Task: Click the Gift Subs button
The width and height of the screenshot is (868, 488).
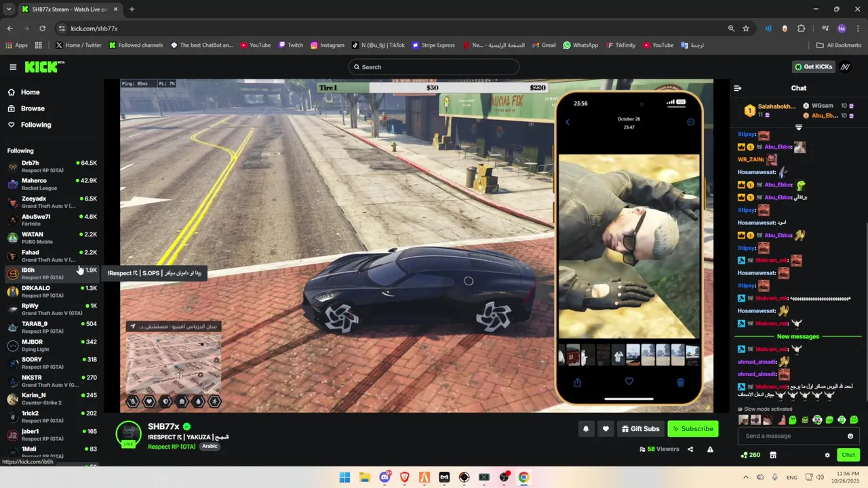Action: coord(640,428)
